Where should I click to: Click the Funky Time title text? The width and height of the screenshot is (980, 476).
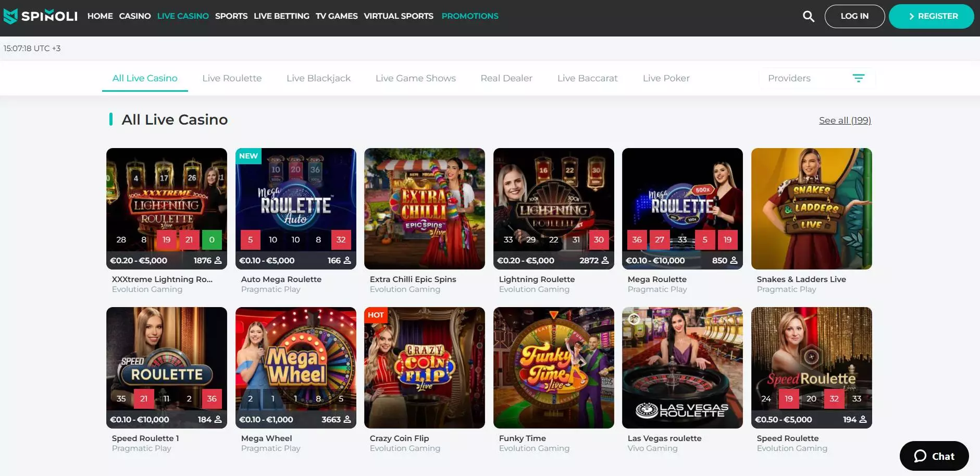[x=523, y=438]
